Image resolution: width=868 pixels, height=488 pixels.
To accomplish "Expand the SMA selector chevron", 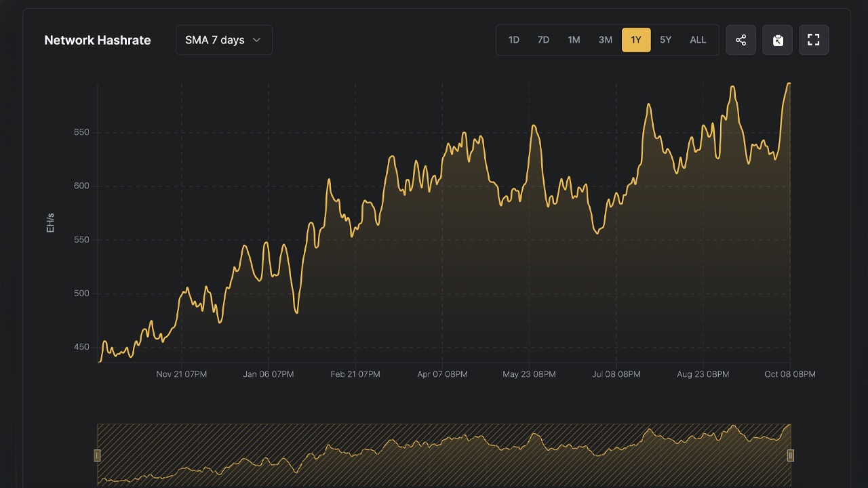I will coord(256,40).
